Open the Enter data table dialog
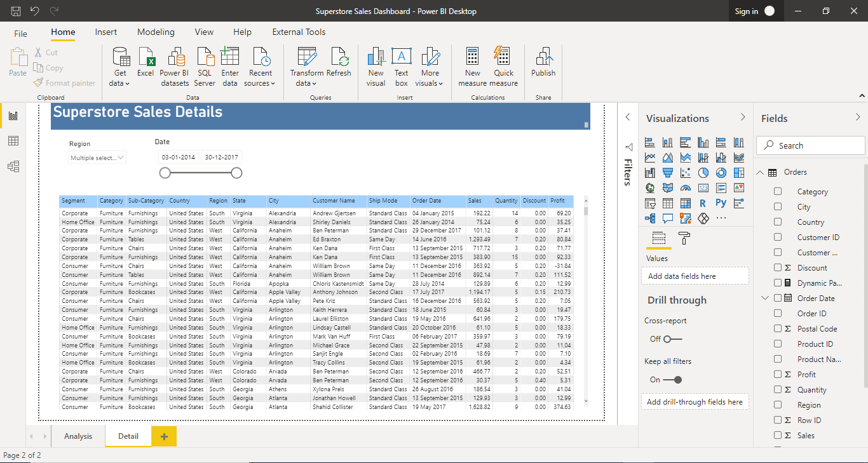This screenshot has width=868, height=463. point(230,67)
